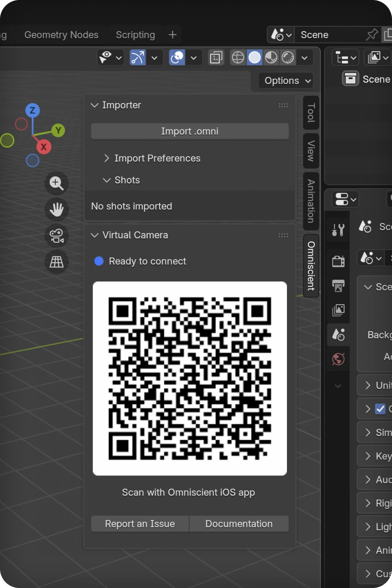This screenshot has width=392, height=588.
Task: Open the Tool properties tab icon
Action: click(338, 230)
